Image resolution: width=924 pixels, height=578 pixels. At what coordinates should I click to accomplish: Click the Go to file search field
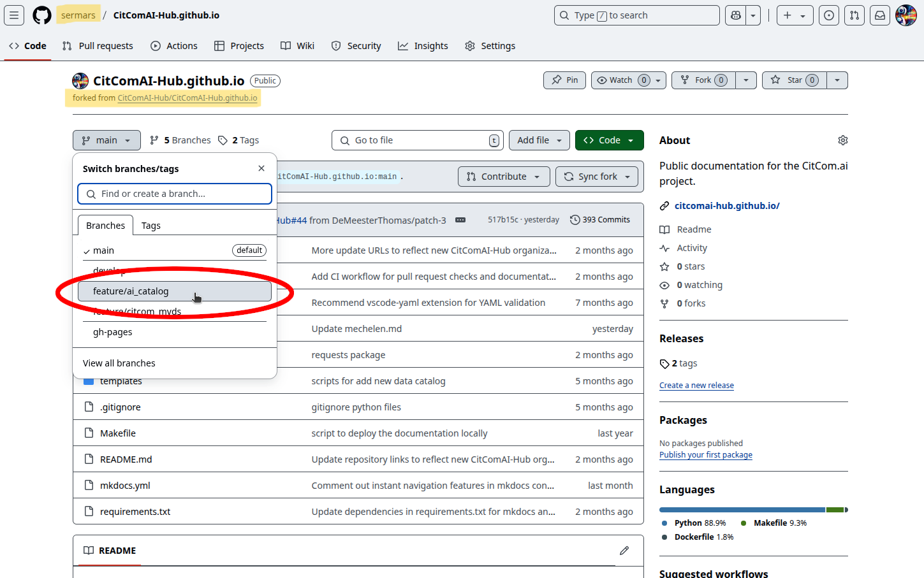pyautogui.click(x=418, y=140)
